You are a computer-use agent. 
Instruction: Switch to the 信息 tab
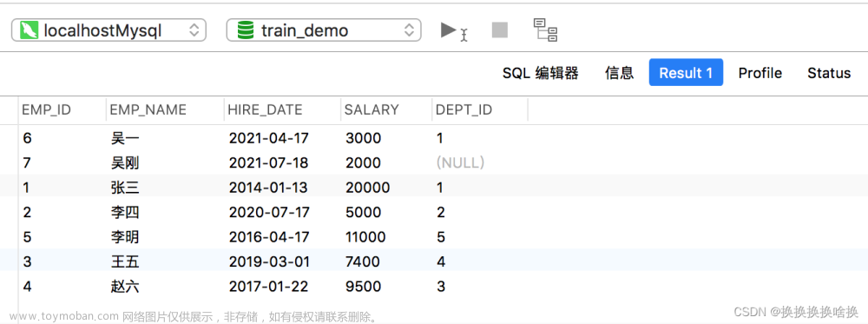click(620, 73)
